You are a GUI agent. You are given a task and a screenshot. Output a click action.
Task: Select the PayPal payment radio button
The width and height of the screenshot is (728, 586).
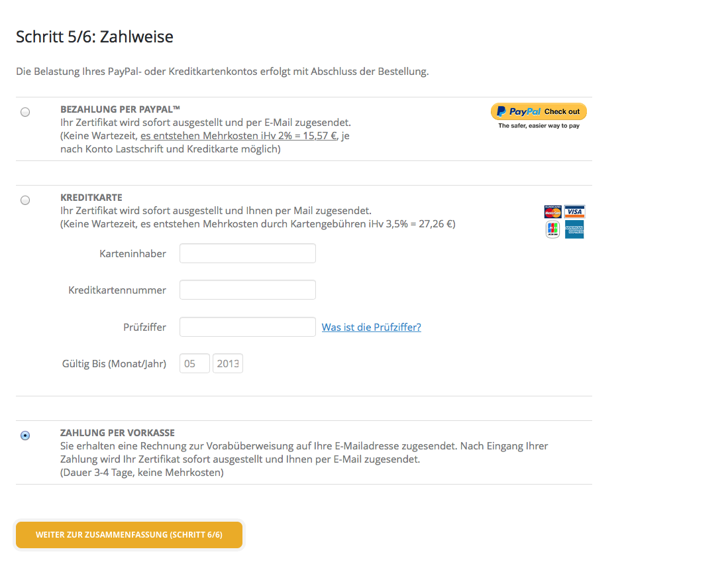pos(25,112)
